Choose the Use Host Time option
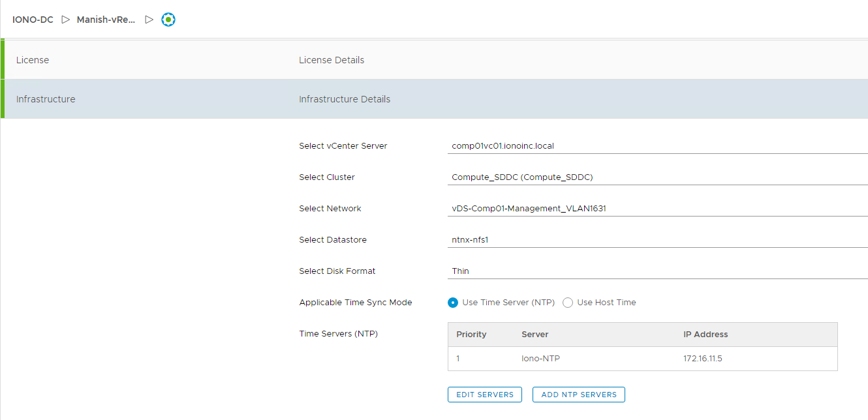Screen dimensions: 868x420 [568, 303]
